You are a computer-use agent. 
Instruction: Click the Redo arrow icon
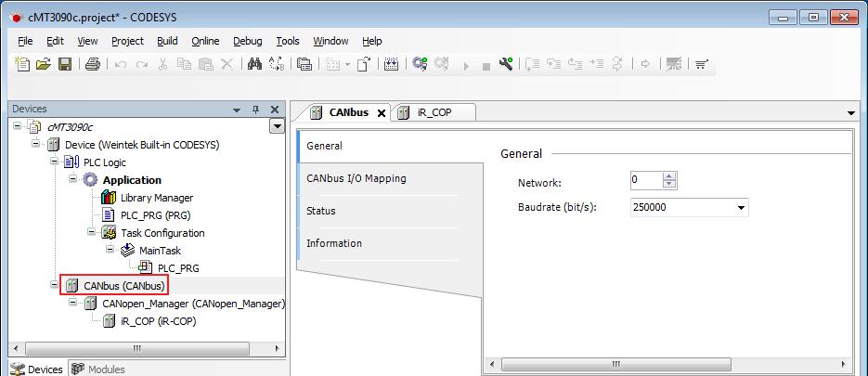142,65
